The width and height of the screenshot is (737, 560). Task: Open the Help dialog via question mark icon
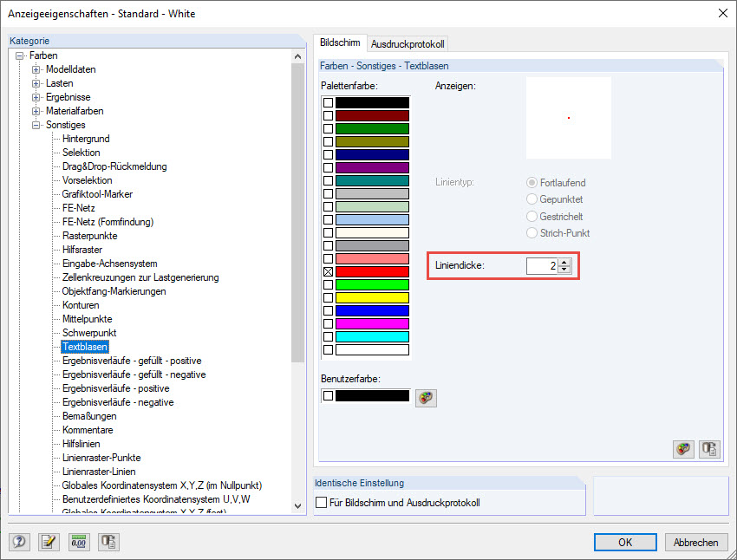pos(19,542)
